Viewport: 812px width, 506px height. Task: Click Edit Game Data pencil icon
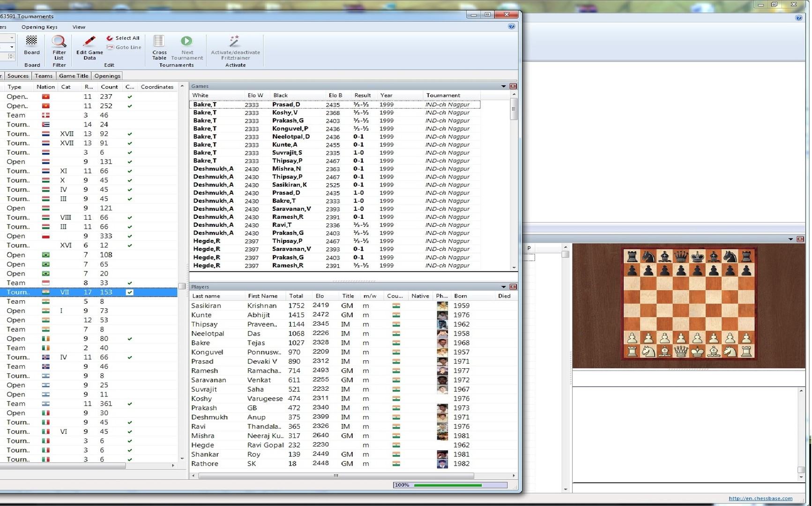[89, 42]
